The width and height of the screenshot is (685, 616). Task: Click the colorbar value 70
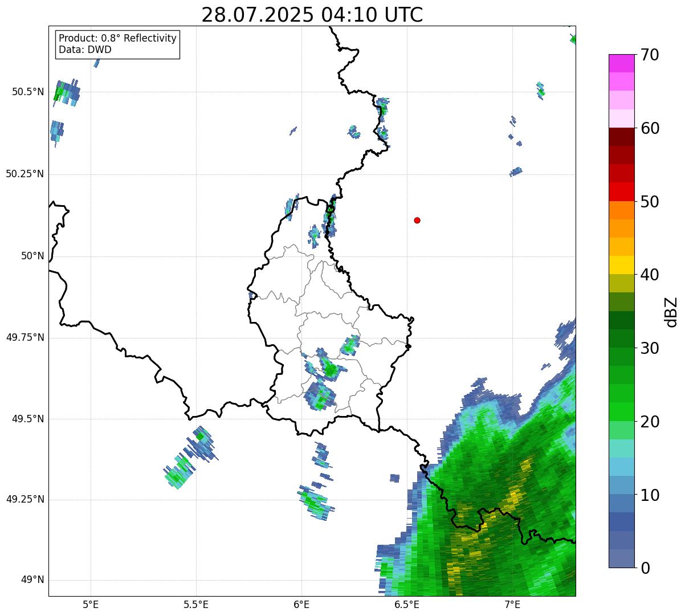tap(650, 55)
